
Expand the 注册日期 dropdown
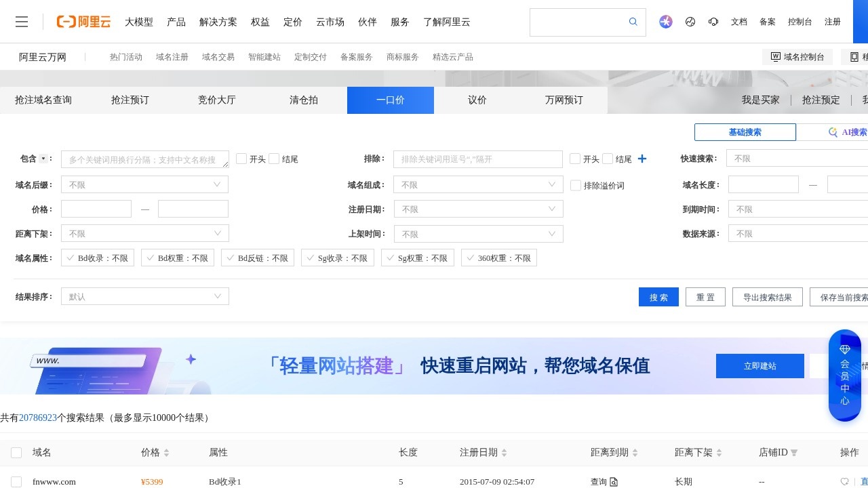478,209
